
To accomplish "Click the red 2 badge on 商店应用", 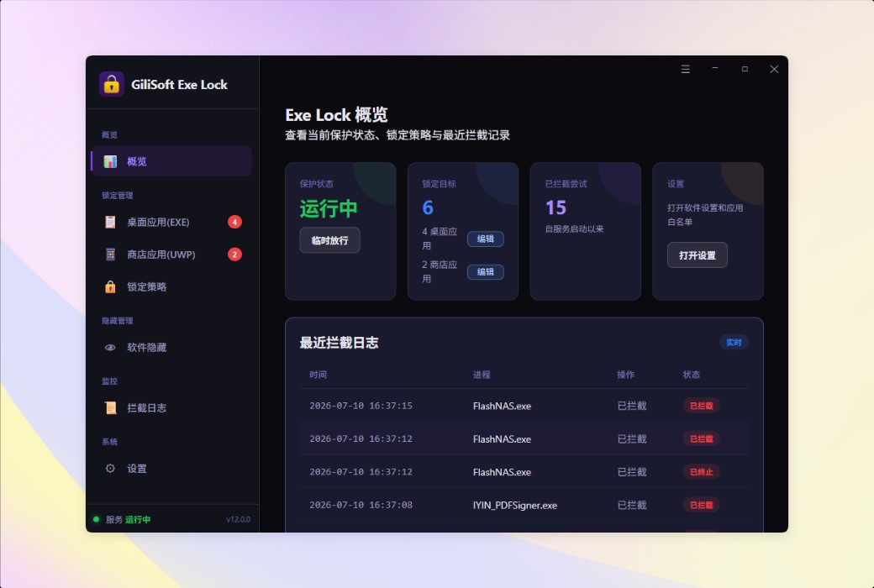I will (234, 255).
